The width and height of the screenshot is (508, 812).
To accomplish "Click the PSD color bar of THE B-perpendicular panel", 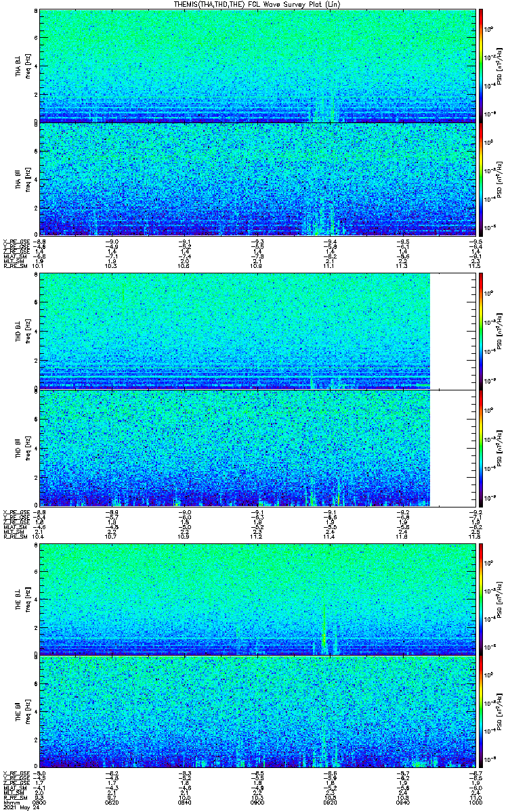I will click(481, 598).
